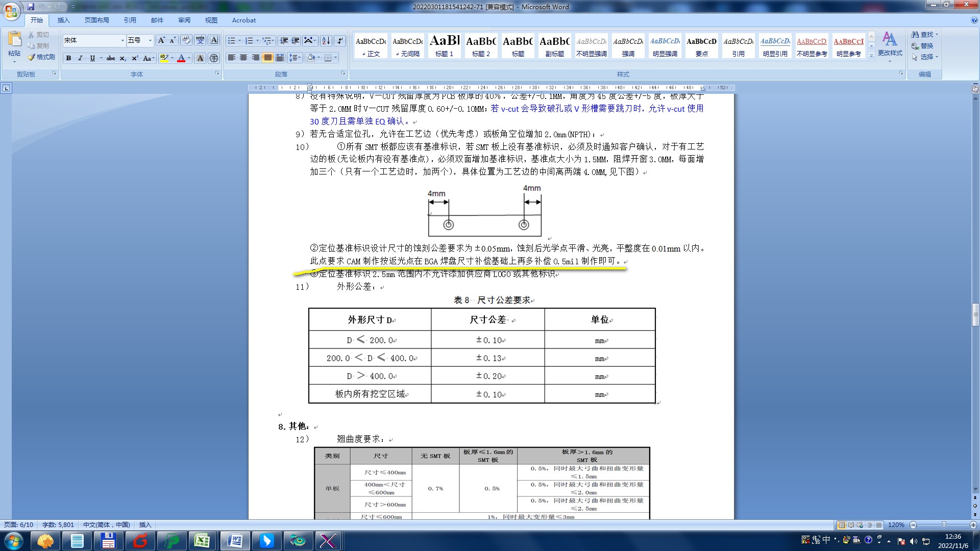980x551 pixels.
Task: Toggle bold formatting
Action: tap(68, 58)
